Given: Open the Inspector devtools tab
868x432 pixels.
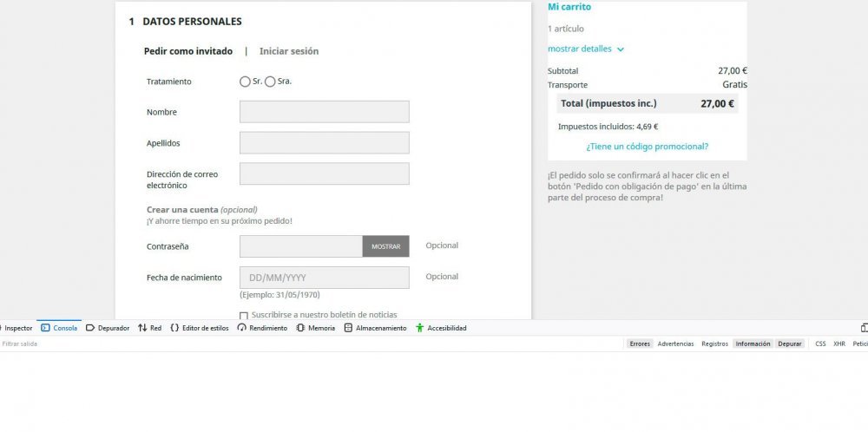Looking at the screenshot, I should pyautogui.click(x=16, y=328).
